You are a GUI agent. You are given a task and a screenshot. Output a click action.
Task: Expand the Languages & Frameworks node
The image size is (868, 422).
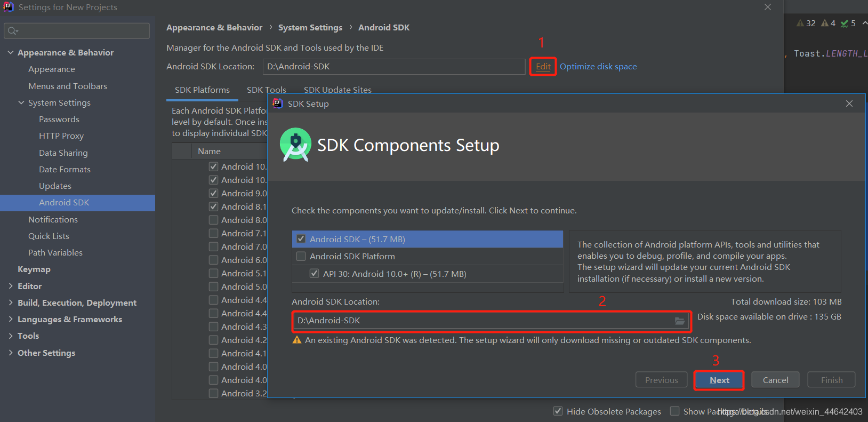[x=11, y=319]
